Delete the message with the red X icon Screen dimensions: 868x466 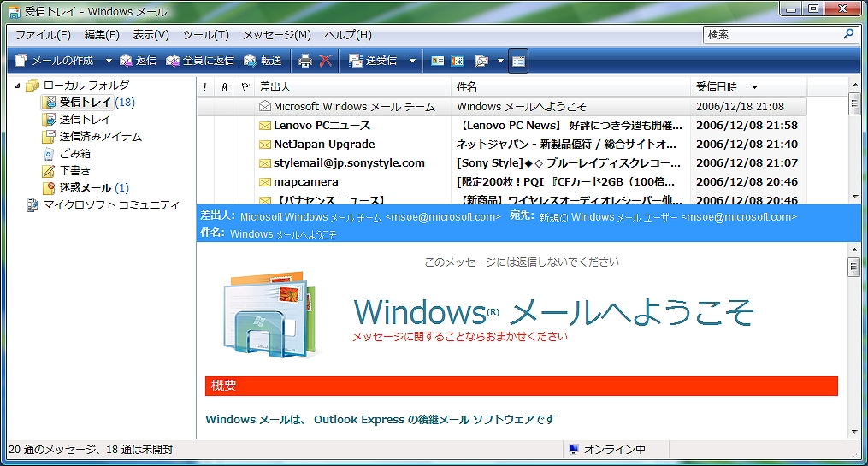[326, 61]
